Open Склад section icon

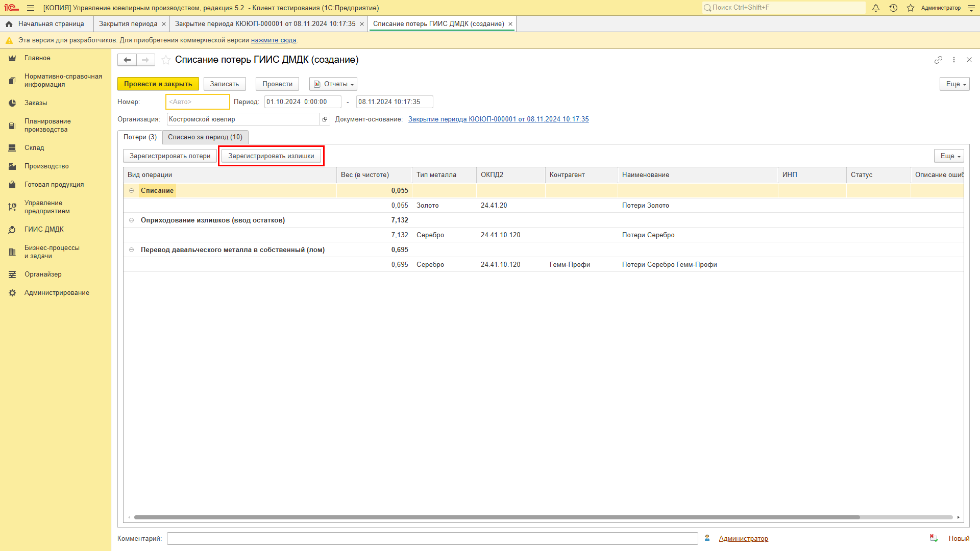(x=12, y=148)
